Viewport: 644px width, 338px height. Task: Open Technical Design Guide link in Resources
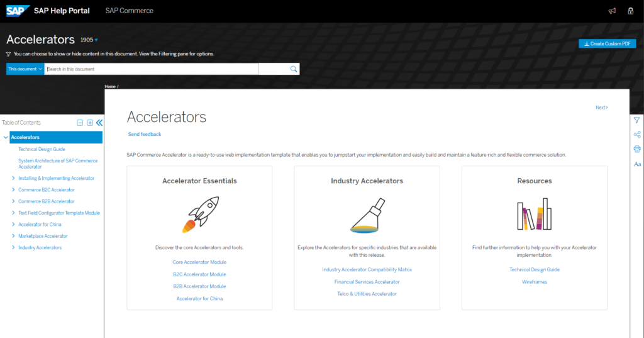535,270
